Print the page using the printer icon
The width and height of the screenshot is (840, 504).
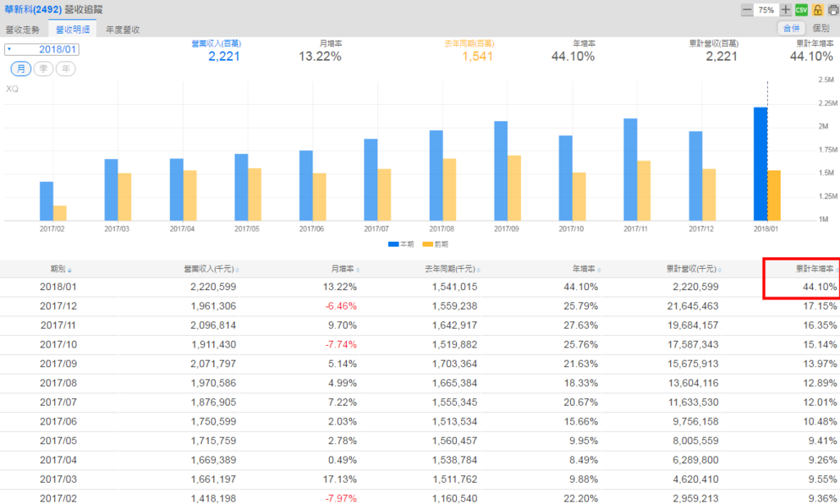(x=833, y=10)
